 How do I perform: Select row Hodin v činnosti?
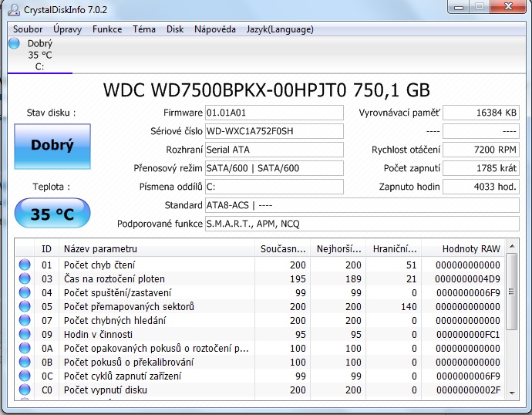pyautogui.click(x=260, y=334)
